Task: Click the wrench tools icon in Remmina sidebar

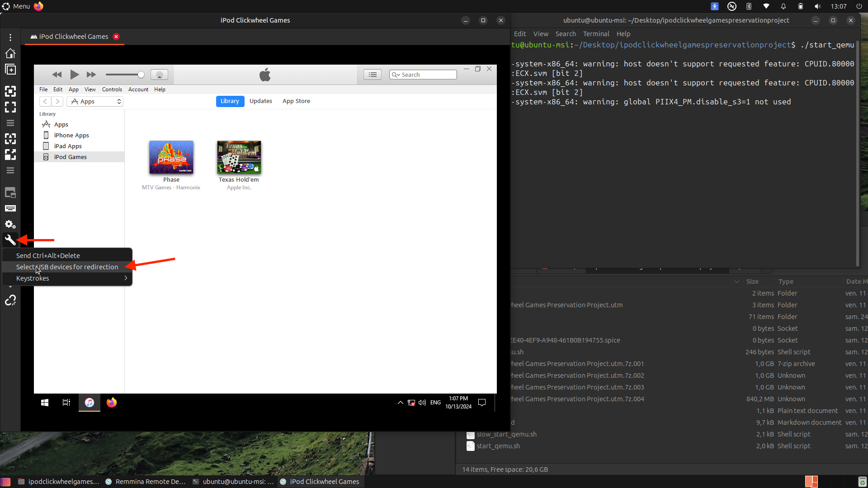Action: (x=10, y=240)
